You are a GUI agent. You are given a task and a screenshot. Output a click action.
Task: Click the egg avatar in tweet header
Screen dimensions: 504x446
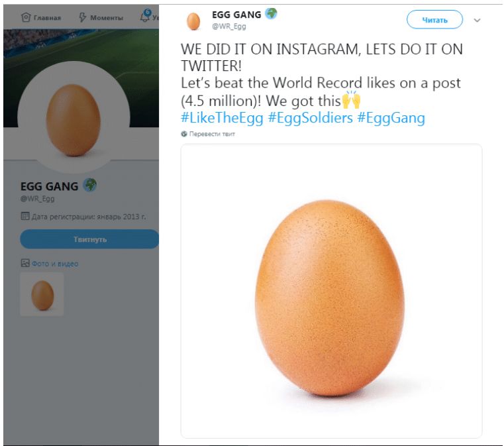click(x=193, y=21)
